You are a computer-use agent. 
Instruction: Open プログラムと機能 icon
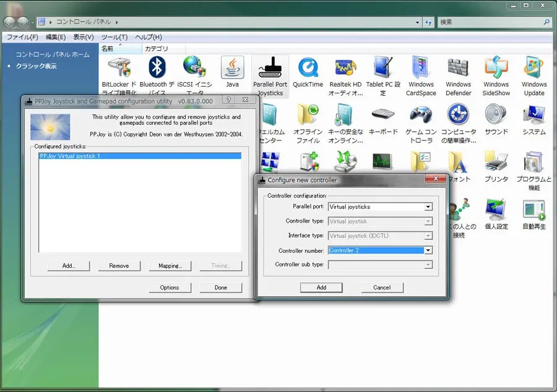(534, 171)
